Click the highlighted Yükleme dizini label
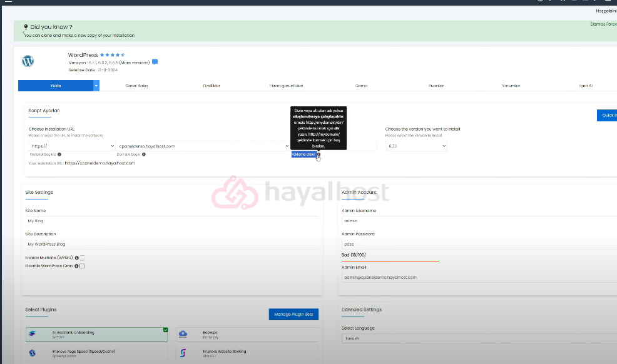 point(303,154)
